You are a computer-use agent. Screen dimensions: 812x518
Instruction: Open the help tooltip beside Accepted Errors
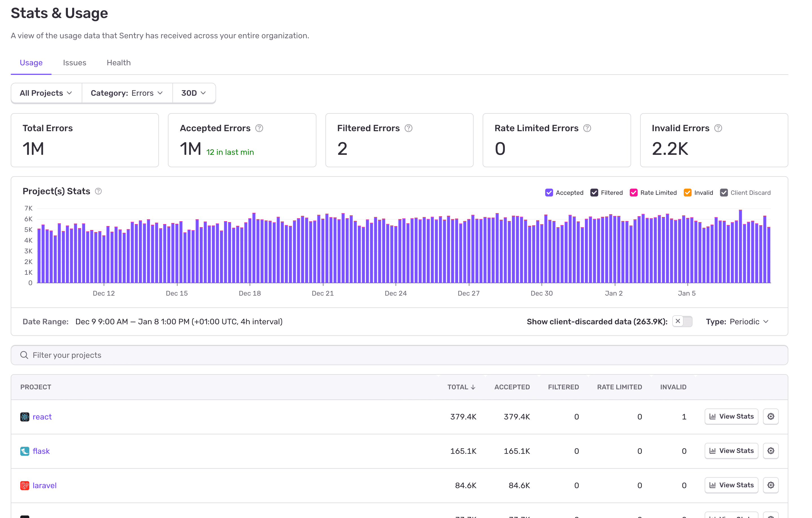259,128
